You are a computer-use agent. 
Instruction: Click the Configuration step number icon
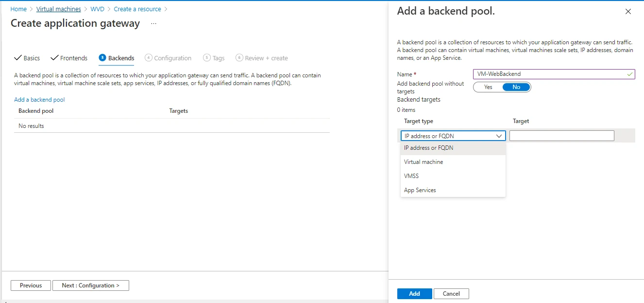pos(149,58)
